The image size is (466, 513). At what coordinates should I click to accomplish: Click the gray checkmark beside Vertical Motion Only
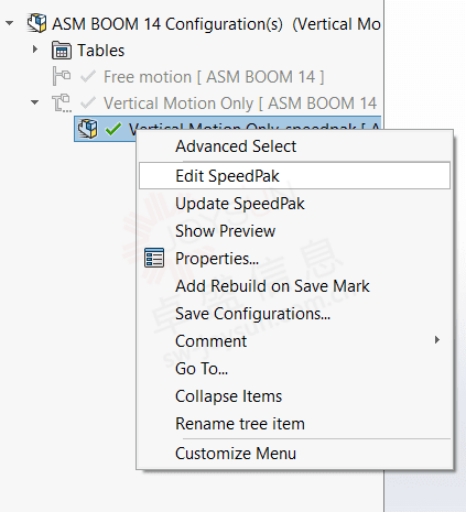tap(88, 103)
